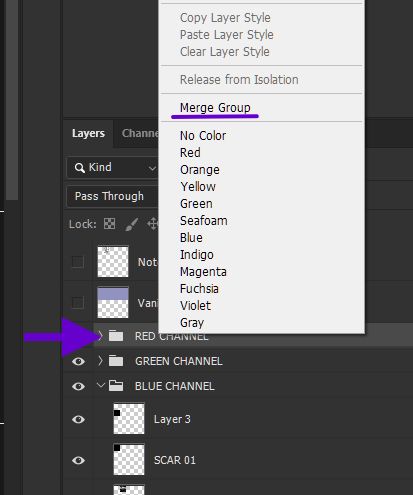Click the lock position move icon
The height and width of the screenshot is (495, 413).
coord(152,224)
